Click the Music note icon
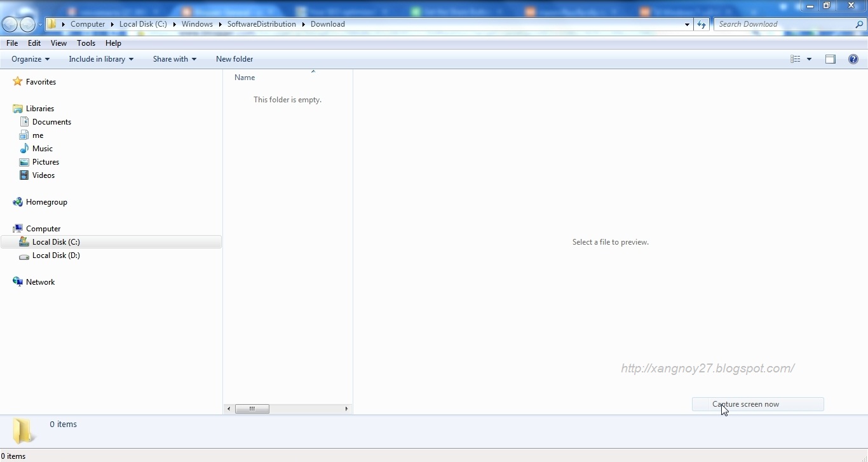The image size is (868, 462). coord(24,149)
